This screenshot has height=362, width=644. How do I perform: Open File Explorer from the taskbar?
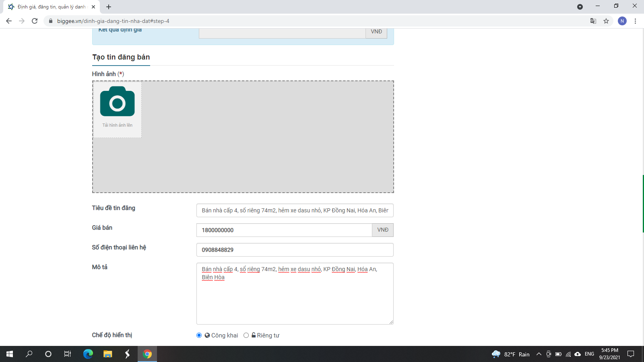pos(107,354)
